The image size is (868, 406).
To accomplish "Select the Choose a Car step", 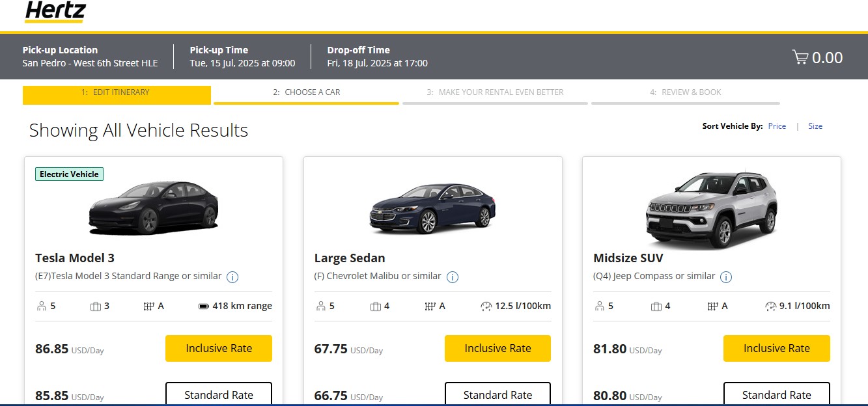I will (x=306, y=94).
